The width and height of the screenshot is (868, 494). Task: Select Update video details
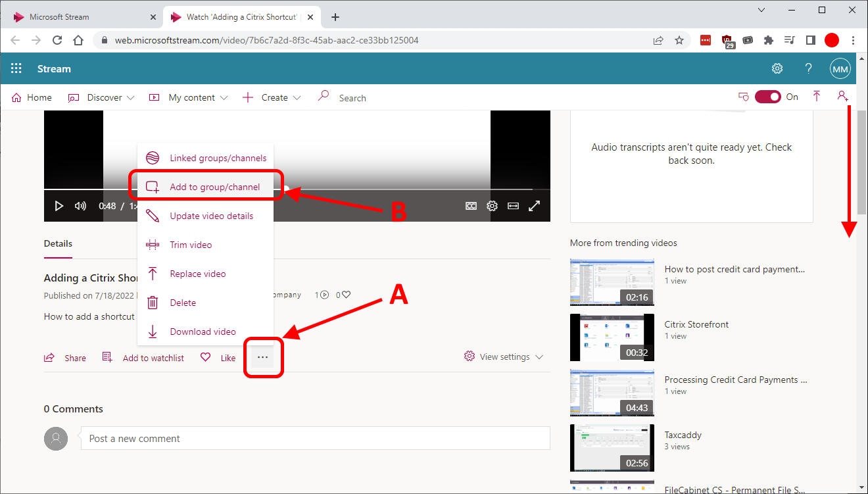click(205, 216)
